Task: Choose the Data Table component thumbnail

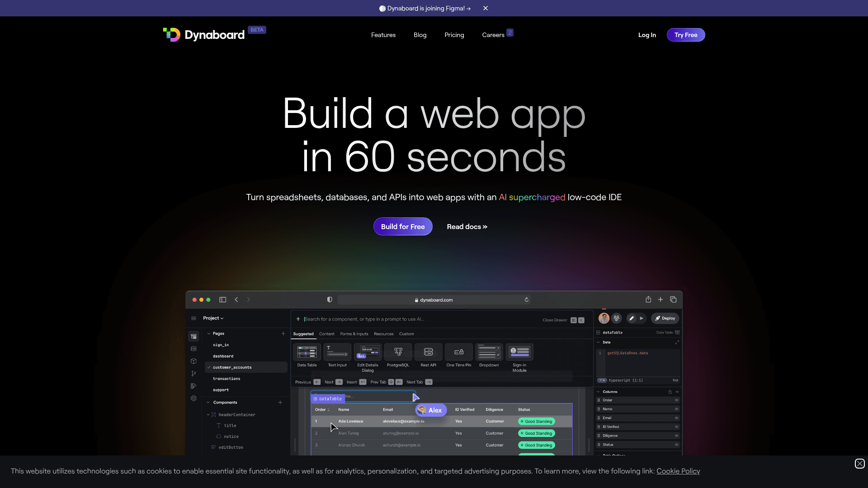Action: (x=307, y=352)
